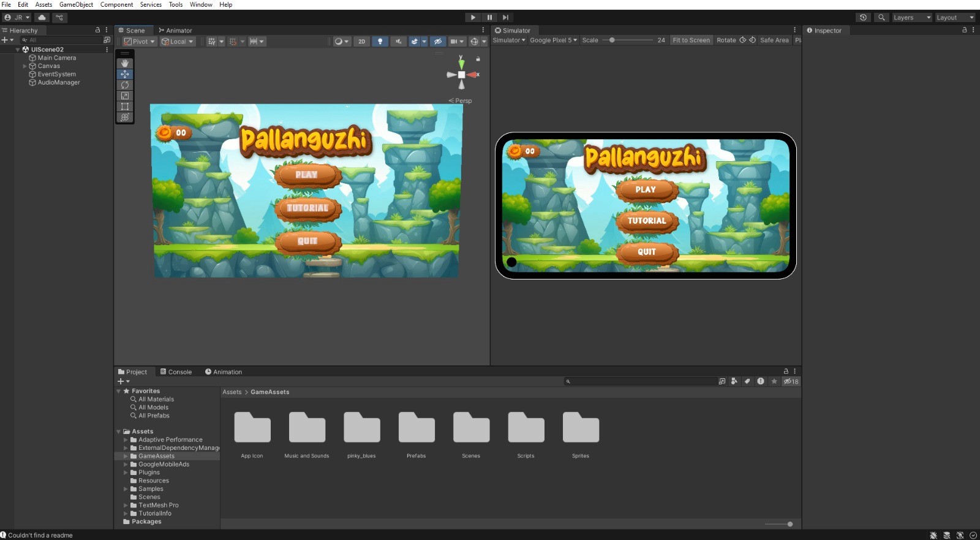Open Unity Cloud services icon
The width and height of the screenshot is (980, 540).
(42, 17)
